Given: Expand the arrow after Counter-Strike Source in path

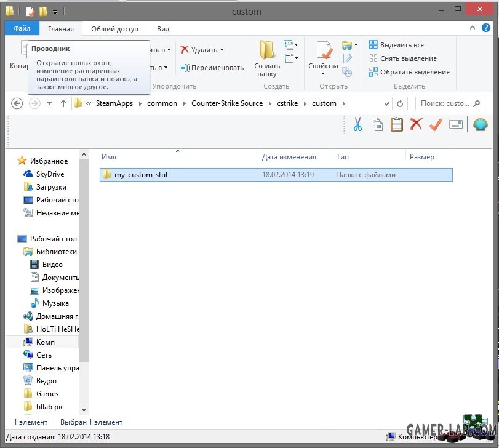Looking at the screenshot, I should point(270,103).
